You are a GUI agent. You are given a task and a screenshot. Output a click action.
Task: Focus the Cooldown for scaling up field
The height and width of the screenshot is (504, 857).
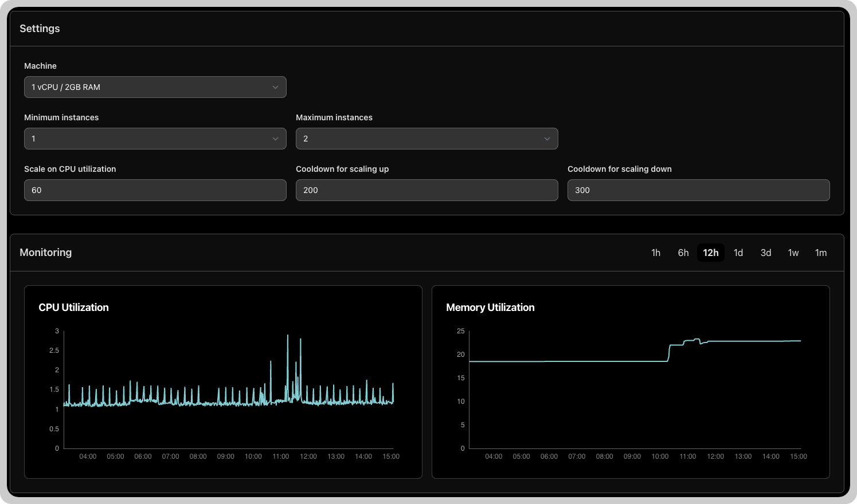click(x=426, y=190)
